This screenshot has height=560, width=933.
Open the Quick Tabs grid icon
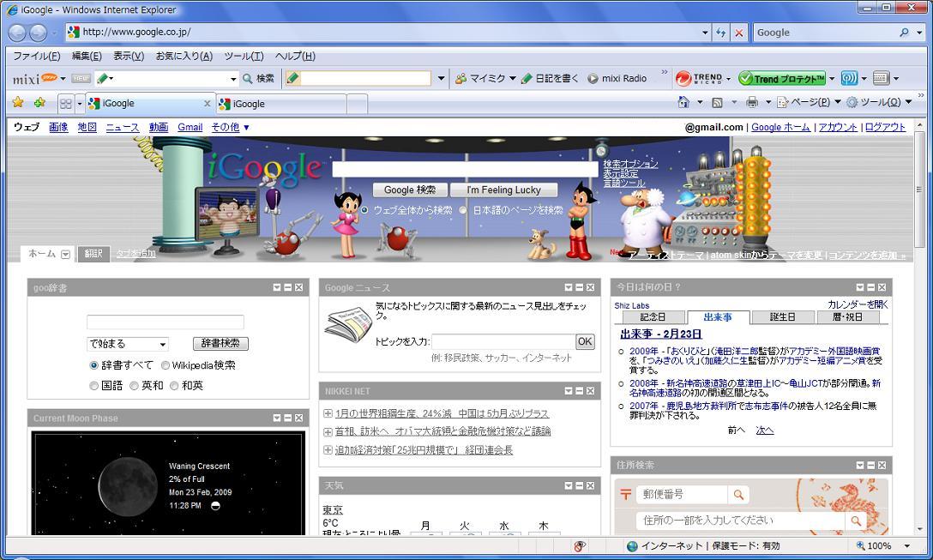tap(65, 104)
